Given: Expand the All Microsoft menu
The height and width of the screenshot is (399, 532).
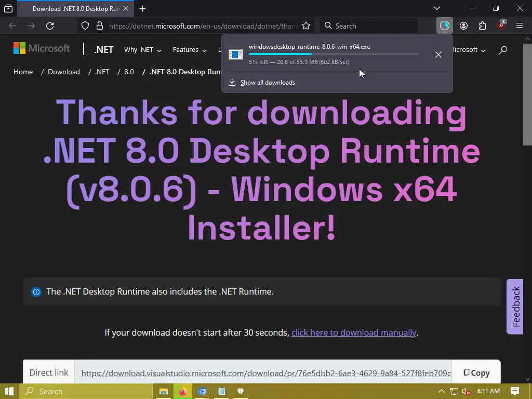Looking at the screenshot, I should coord(469,49).
